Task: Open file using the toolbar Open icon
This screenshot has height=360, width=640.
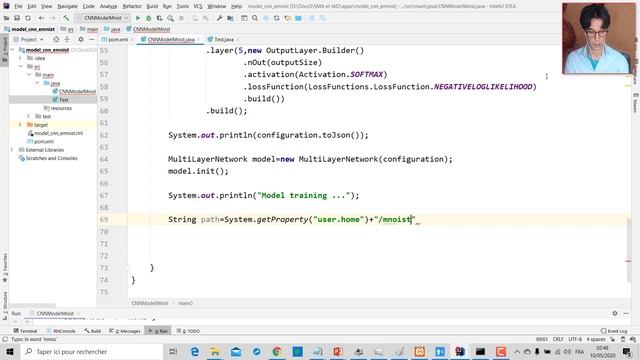Action: click(x=6, y=18)
